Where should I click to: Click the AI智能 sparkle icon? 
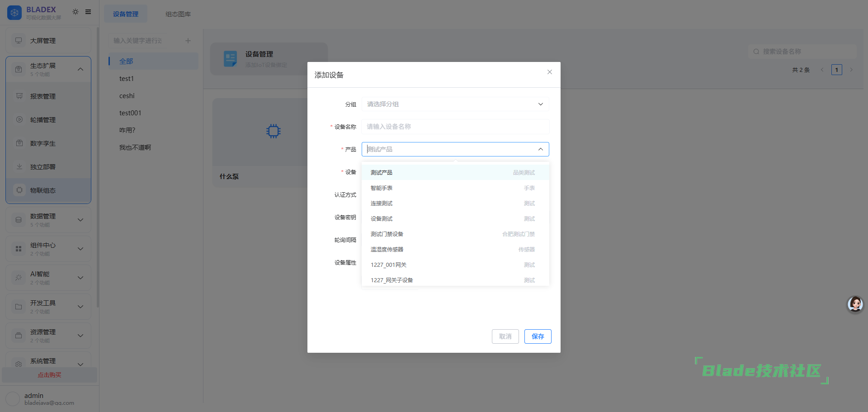pos(19,278)
